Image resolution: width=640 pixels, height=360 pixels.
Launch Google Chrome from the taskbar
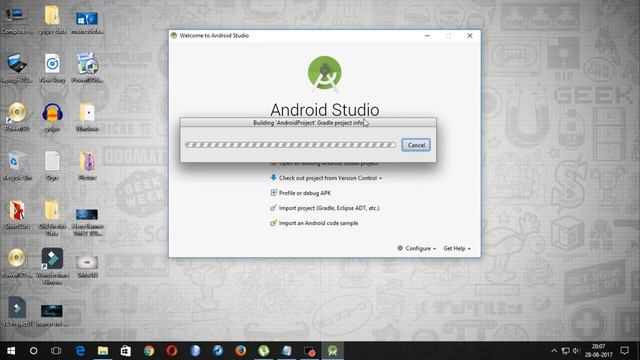(149, 351)
